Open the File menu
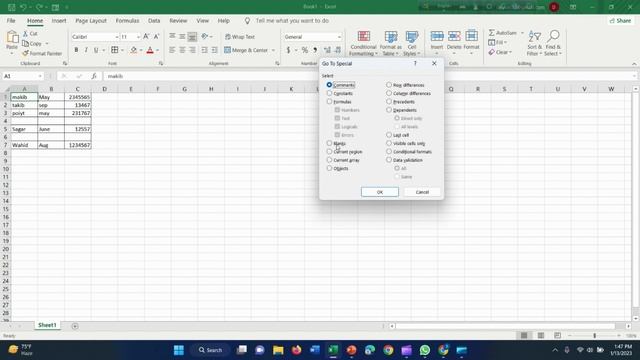This screenshot has height=360, width=640. coord(11,20)
